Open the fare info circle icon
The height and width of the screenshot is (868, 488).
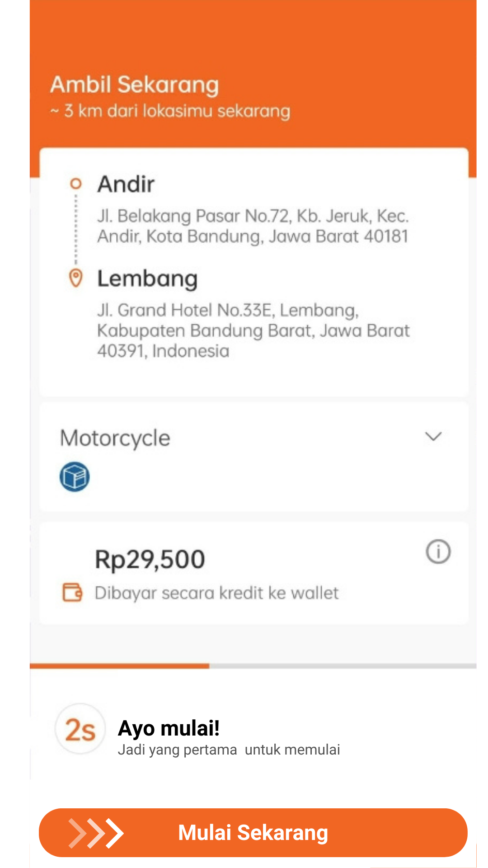pyautogui.click(x=438, y=552)
